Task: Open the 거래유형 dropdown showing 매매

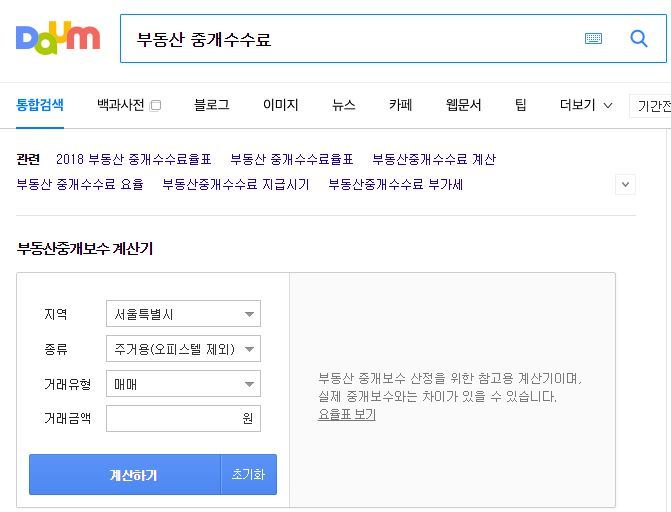Action: click(x=183, y=384)
